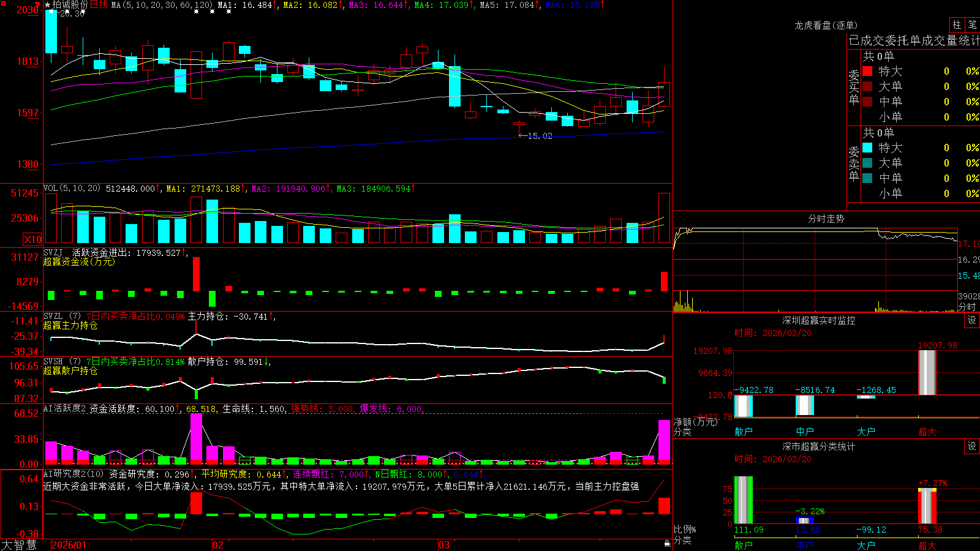Click the 委买单 section label
This screenshot has height=551, width=980.
854,87
